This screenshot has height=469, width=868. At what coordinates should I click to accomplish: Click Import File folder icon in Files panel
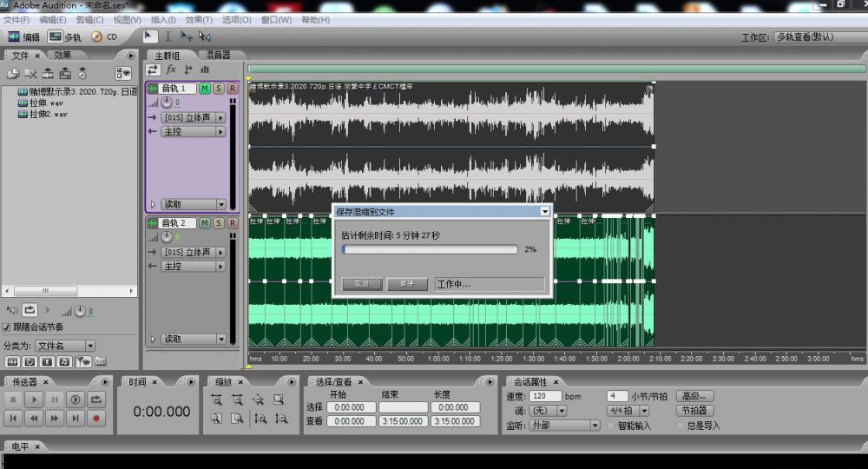click(13, 73)
